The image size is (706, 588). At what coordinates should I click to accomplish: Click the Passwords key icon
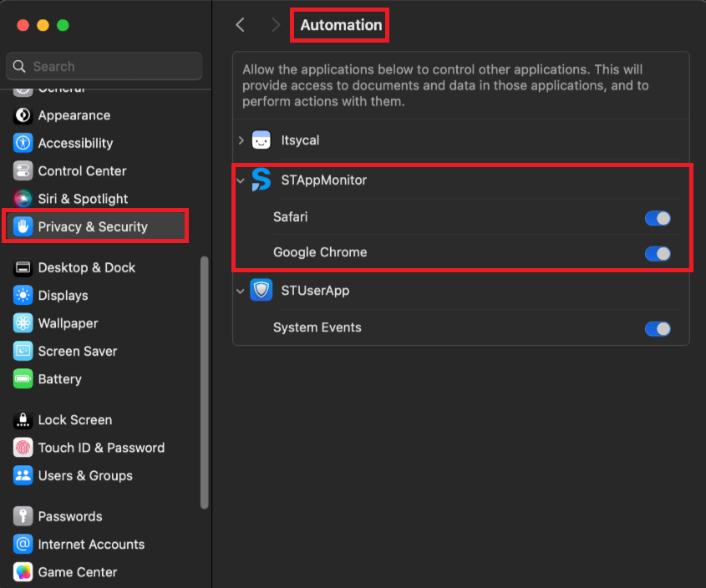[23, 516]
